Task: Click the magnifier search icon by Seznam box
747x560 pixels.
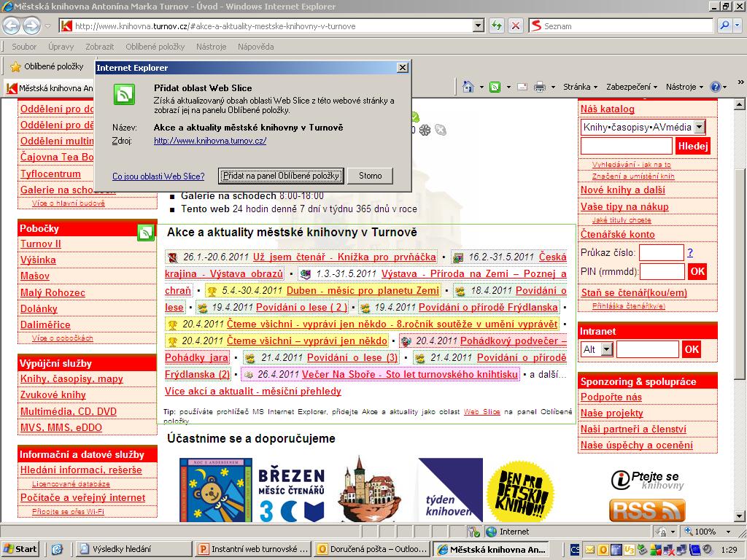Action: 724,26
